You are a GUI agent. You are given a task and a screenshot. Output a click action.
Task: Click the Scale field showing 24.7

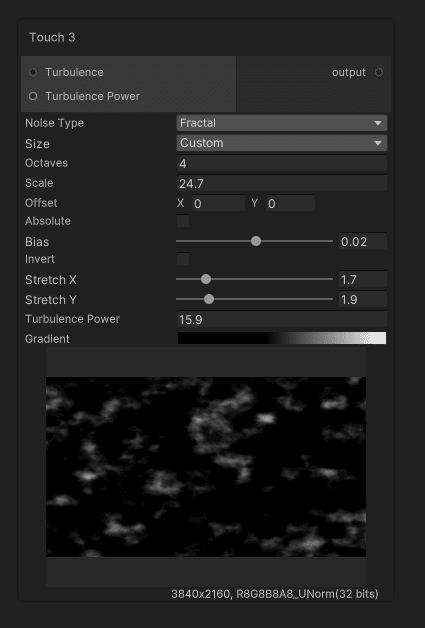tap(282, 183)
